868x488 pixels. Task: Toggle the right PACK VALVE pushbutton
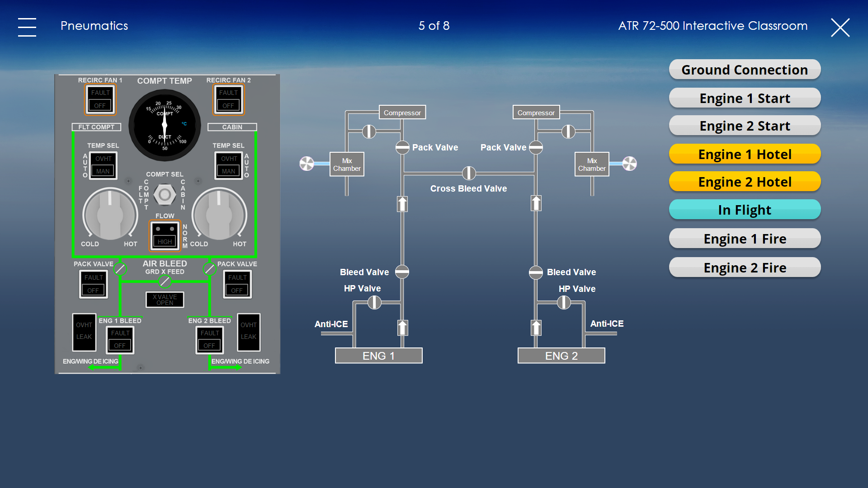237,284
